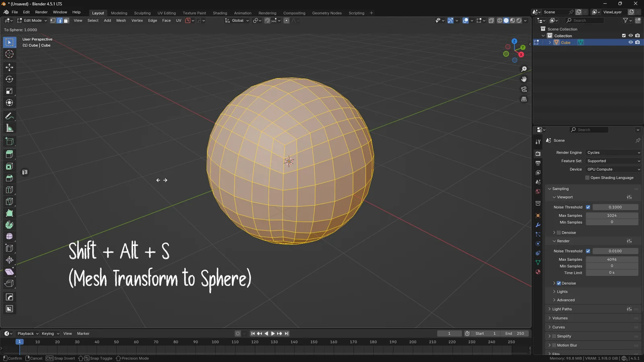Screen dimensions: 644x362
Task: Switch to orthographic grid view icon
Action: pyautogui.click(x=524, y=99)
